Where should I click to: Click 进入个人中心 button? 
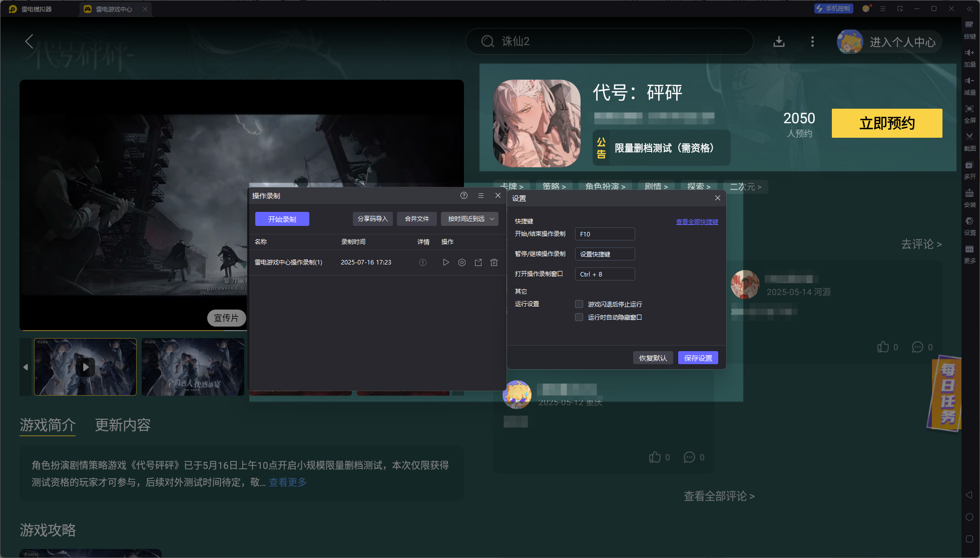tap(890, 42)
